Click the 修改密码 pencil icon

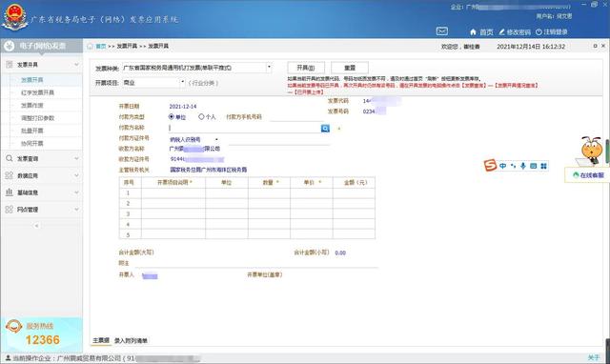pyautogui.click(x=502, y=31)
